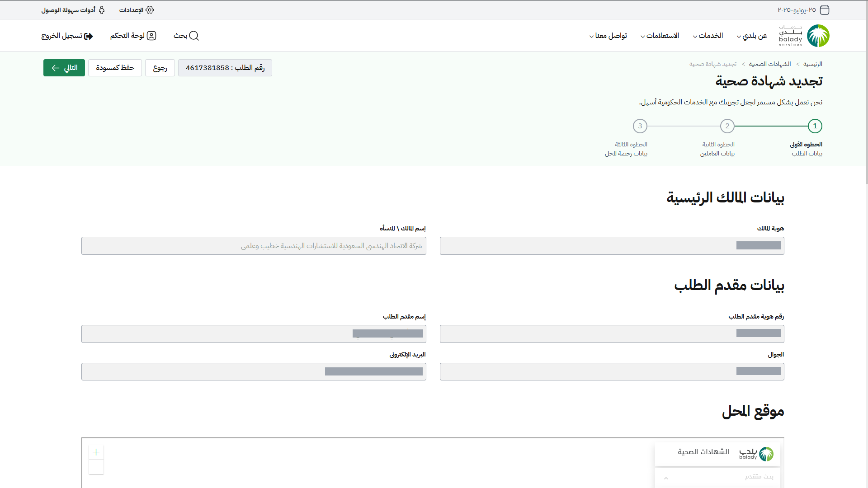Zoom out on the map
Viewport: 868px width, 488px height.
tap(96, 467)
